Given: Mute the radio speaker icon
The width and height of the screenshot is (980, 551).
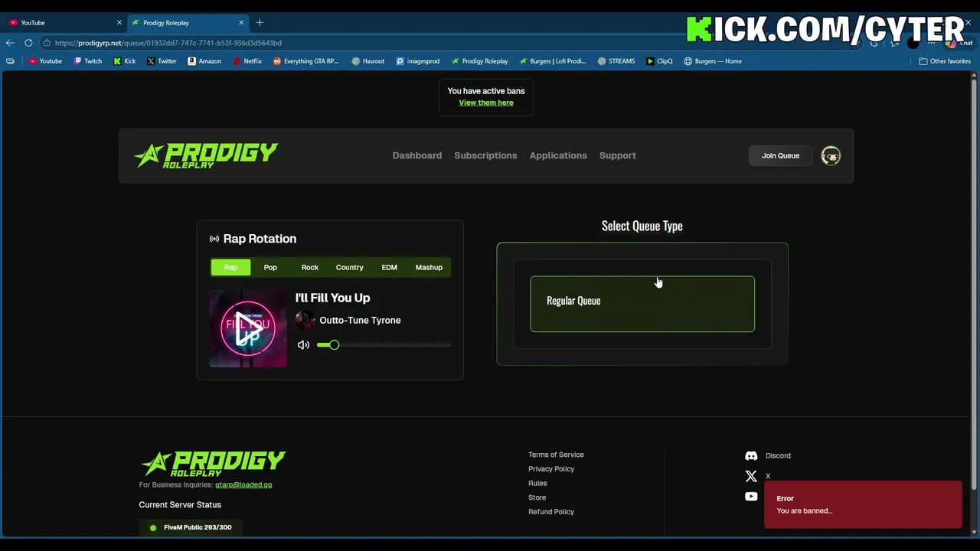Looking at the screenshot, I should (x=304, y=345).
